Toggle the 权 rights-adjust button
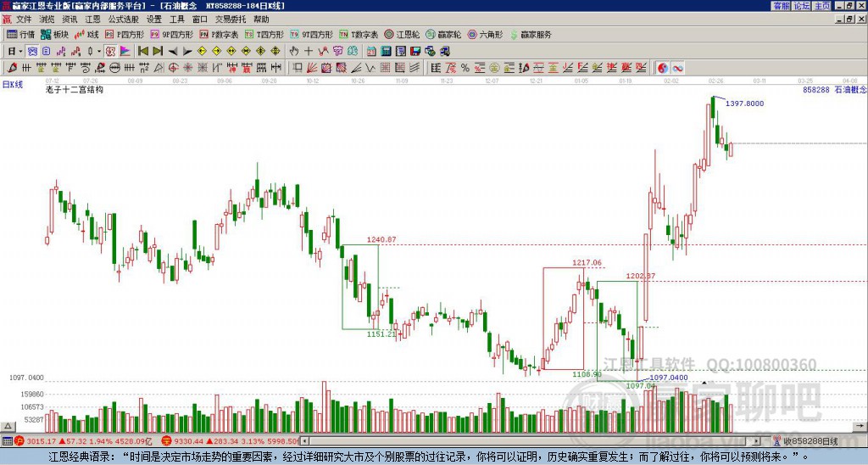The image size is (868, 465). (x=110, y=52)
